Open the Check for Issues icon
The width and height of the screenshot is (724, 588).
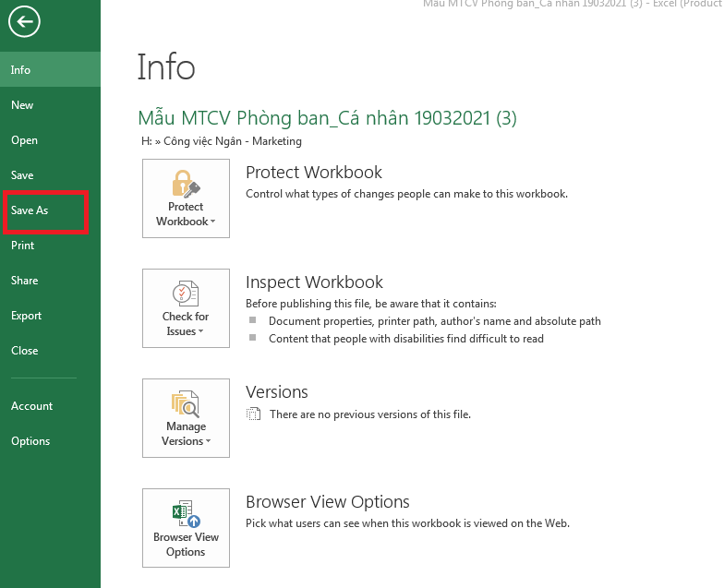click(186, 294)
